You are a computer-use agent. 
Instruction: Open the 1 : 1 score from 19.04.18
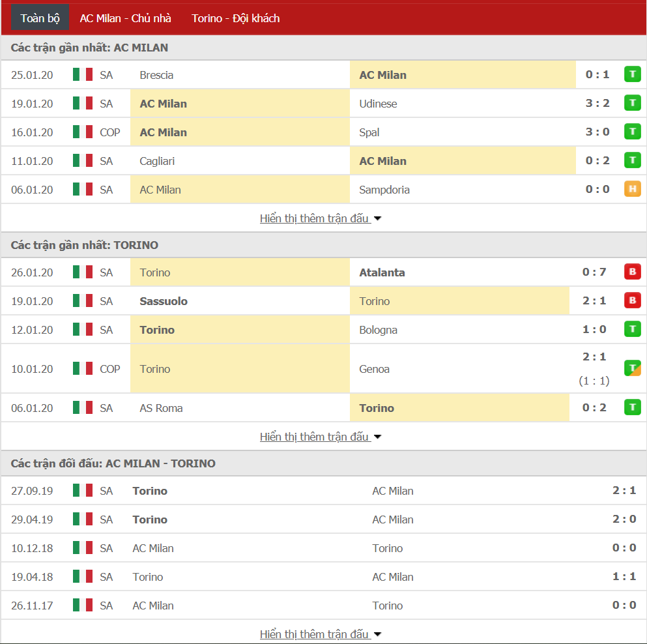tap(624, 576)
